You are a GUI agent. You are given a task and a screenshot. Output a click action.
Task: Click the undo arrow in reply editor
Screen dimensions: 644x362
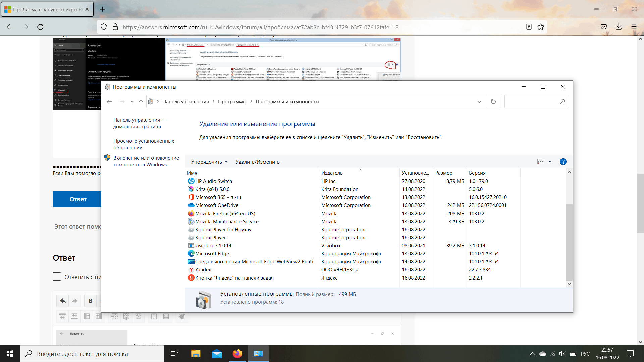tap(63, 301)
